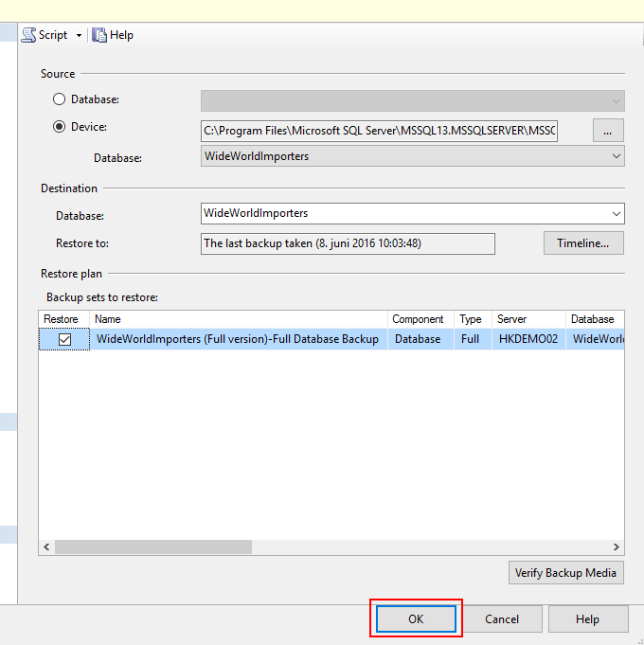Click the Database column header in grid
This screenshot has width=644, height=645.
click(595, 319)
